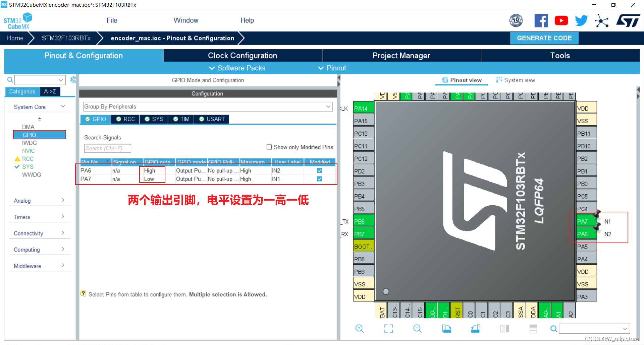Open the File menu
This screenshot has width=644, height=345.
(x=112, y=20)
